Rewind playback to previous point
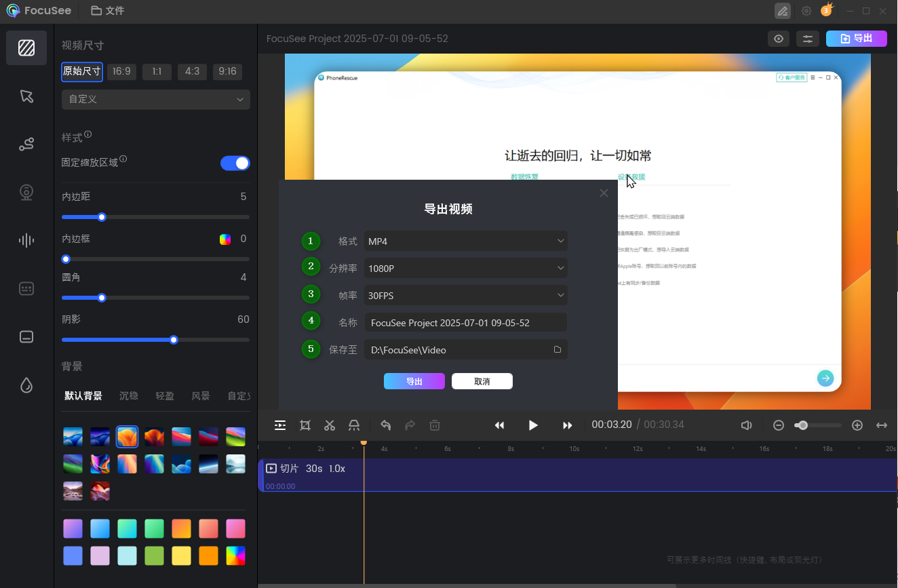898x588 pixels. click(499, 425)
